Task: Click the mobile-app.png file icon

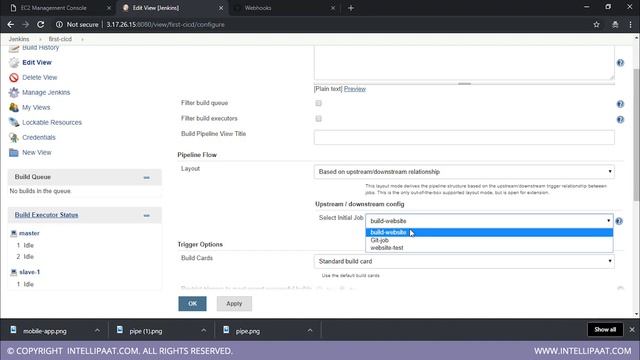Action: [x=13, y=330]
